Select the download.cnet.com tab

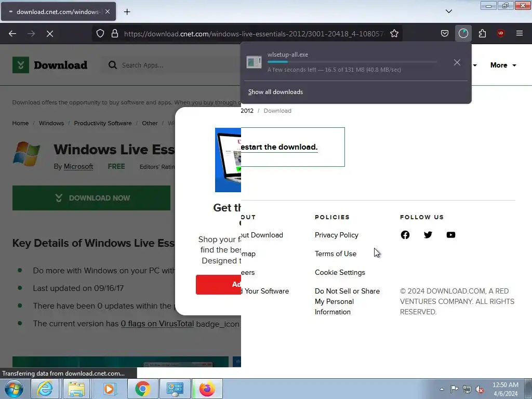point(58,11)
